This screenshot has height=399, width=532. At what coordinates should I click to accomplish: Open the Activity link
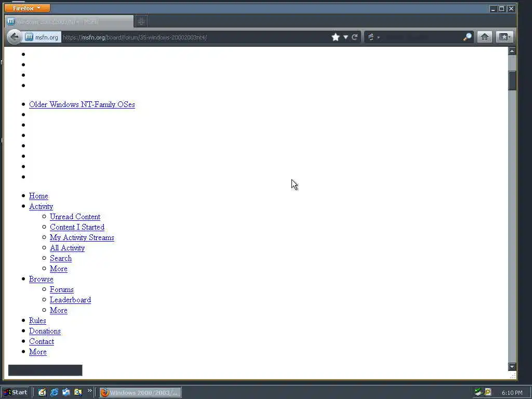41,206
